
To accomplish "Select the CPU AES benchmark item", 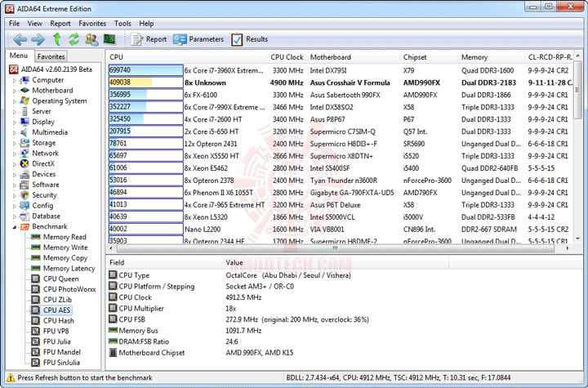I will (51, 310).
